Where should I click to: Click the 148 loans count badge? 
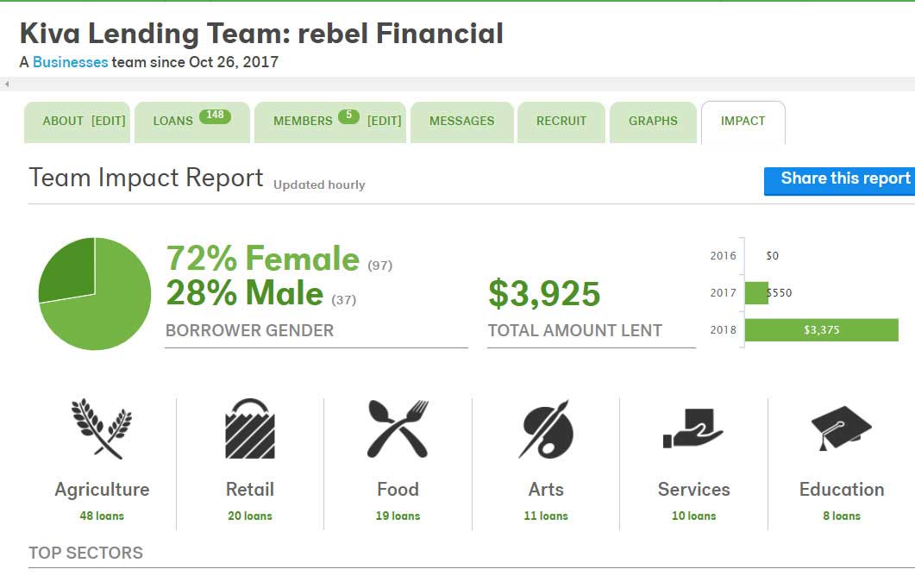pyautogui.click(x=215, y=116)
